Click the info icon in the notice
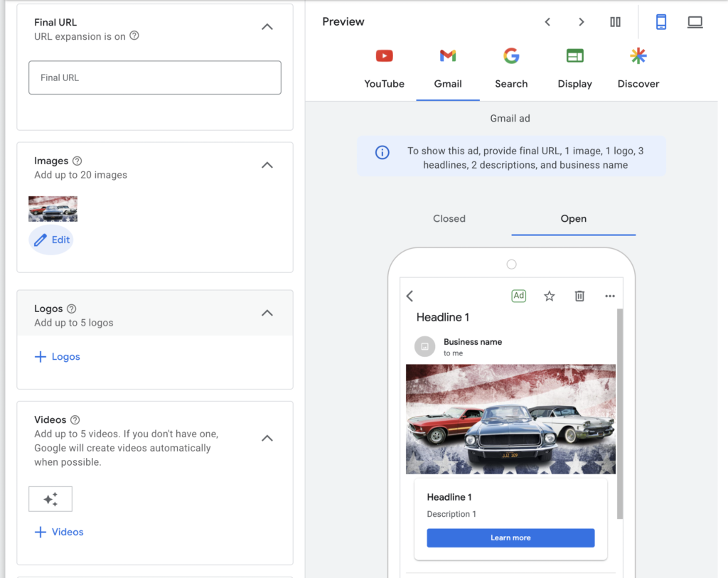 click(382, 152)
